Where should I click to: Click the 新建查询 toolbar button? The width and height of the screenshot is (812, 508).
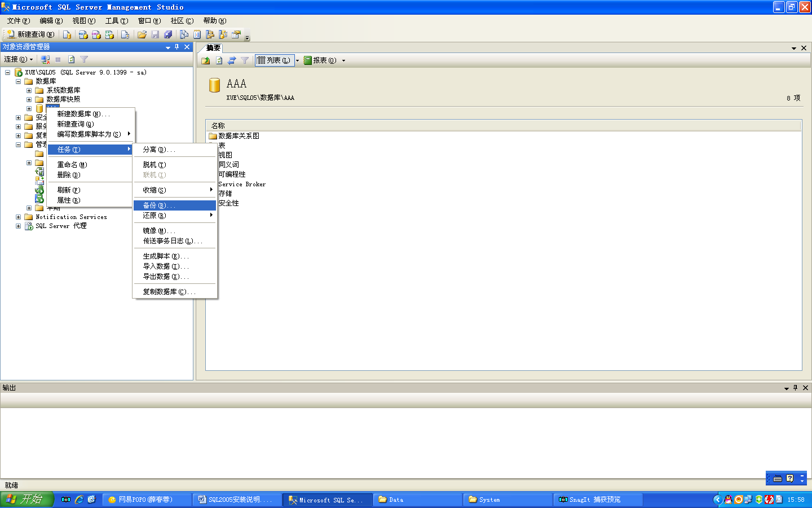[30, 34]
